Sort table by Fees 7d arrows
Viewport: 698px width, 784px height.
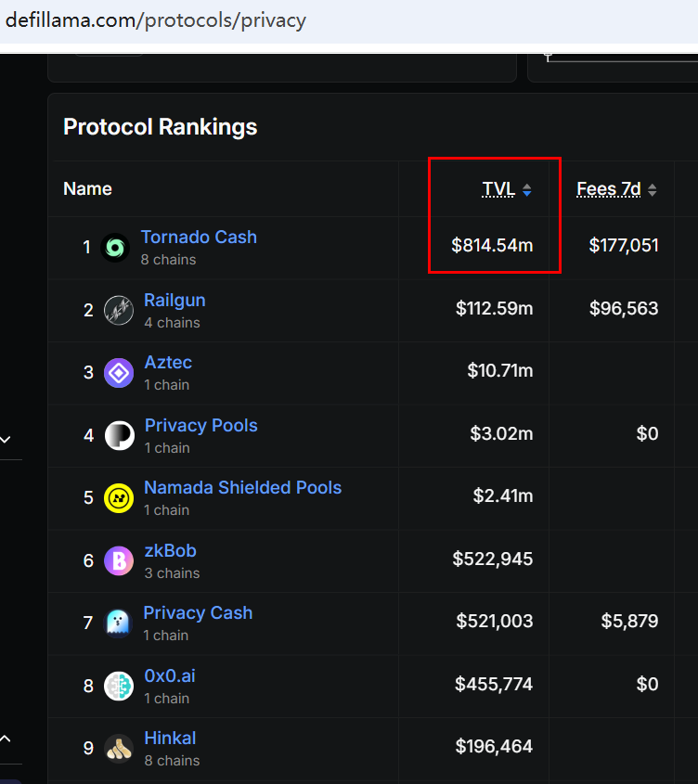[652, 190]
